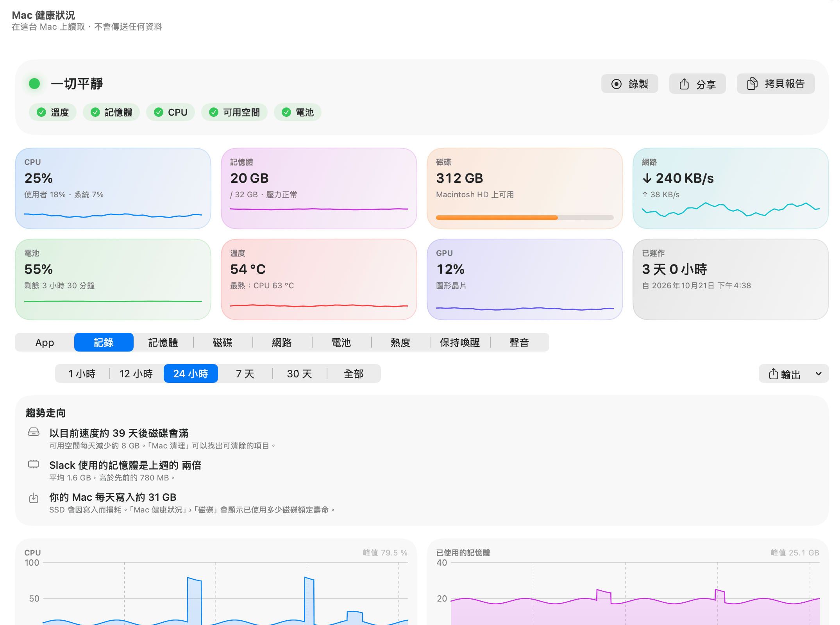Switch to the 熱度 tab
The height and width of the screenshot is (625, 840).
pos(401,343)
